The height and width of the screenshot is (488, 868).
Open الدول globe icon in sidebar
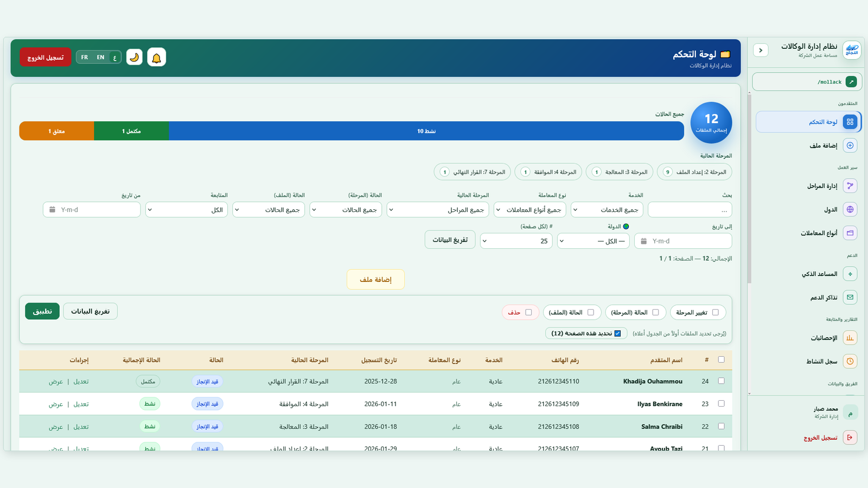click(850, 209)
